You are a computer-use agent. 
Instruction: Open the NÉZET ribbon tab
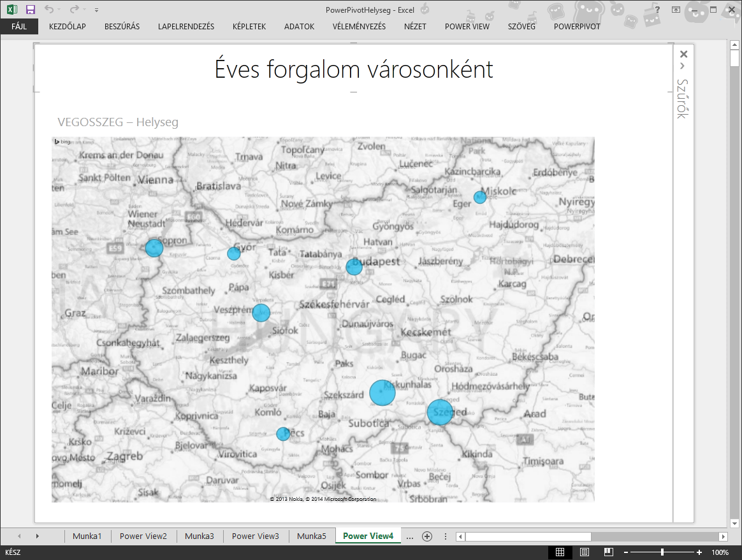(415, 27)
